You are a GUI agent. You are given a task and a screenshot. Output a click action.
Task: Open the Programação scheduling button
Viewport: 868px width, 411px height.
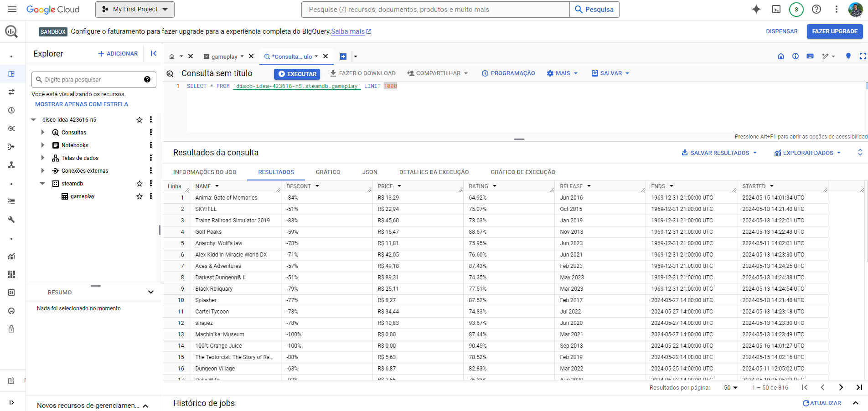tap(509, 73)
